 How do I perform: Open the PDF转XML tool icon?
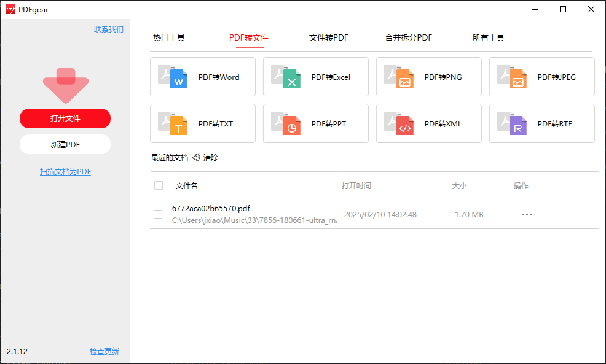[x=399, y=124]
